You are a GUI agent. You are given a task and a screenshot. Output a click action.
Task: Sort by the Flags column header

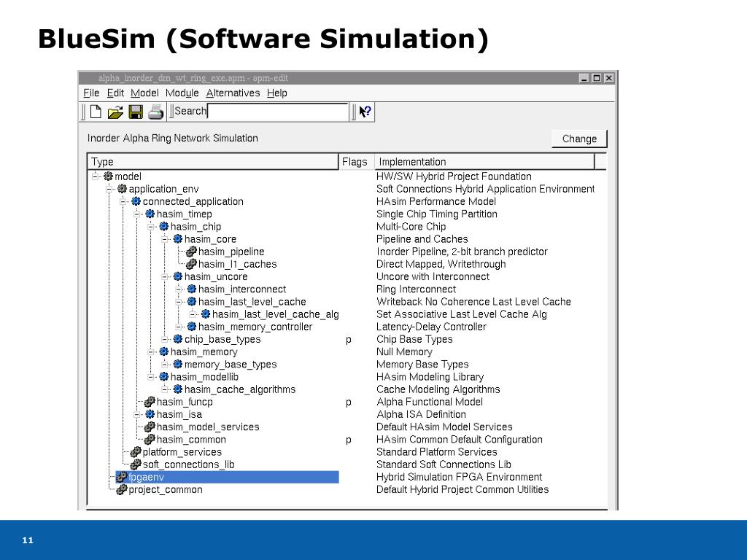point(356,161)
